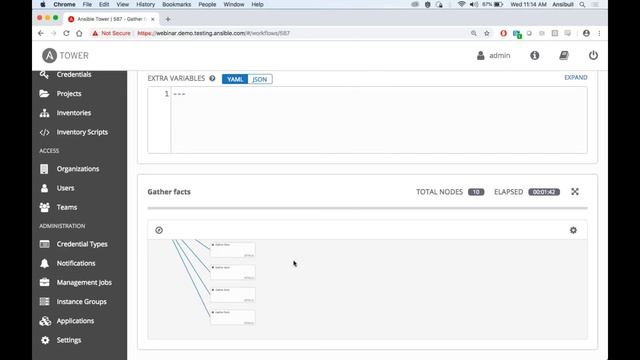Click the Not Secure warning label
This screenshot has height=360, width=640.
point(111,33)
